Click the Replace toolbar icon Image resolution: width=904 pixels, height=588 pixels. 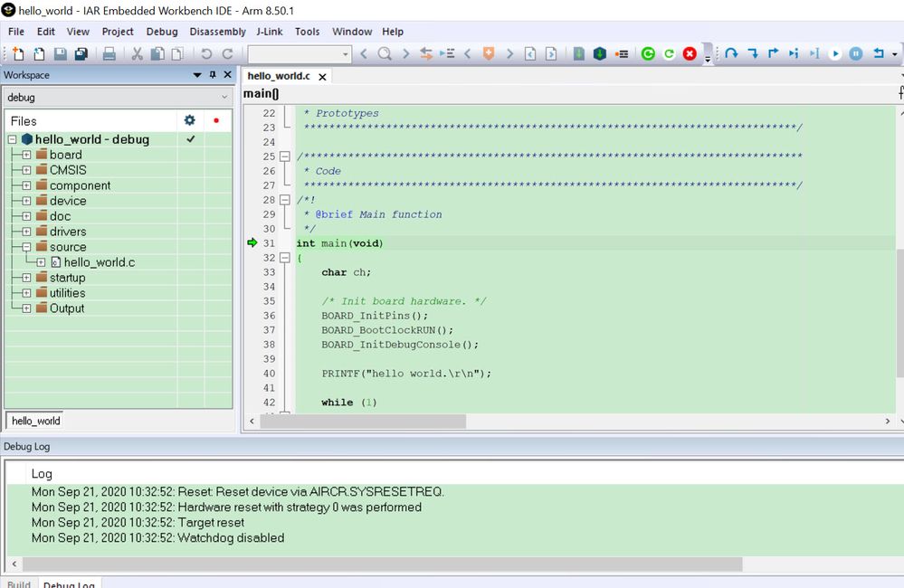(426, 53)
